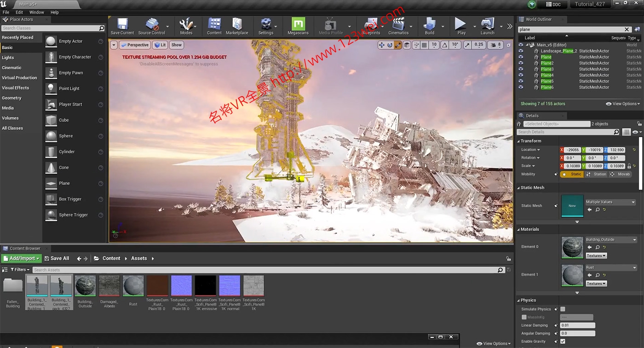644x348 pixels.
Task: Open the Perspective viewport dropdown
Action: tap(135, 45)
